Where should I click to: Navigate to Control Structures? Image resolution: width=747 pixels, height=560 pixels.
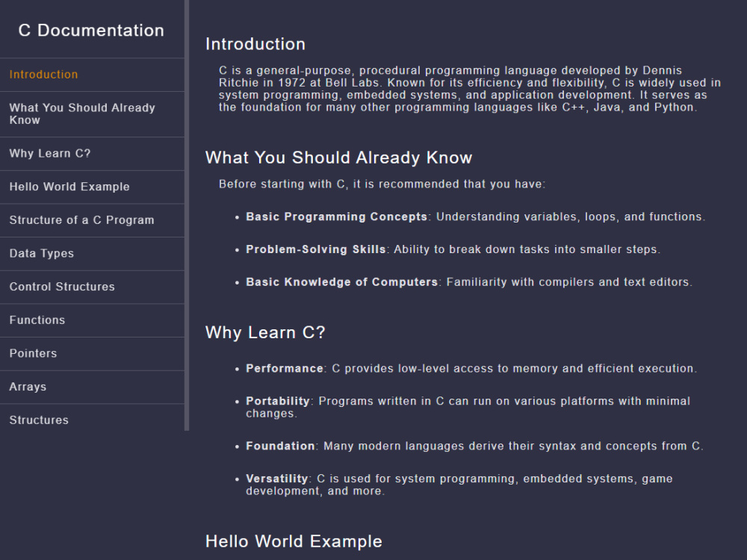tap(62, 287)
